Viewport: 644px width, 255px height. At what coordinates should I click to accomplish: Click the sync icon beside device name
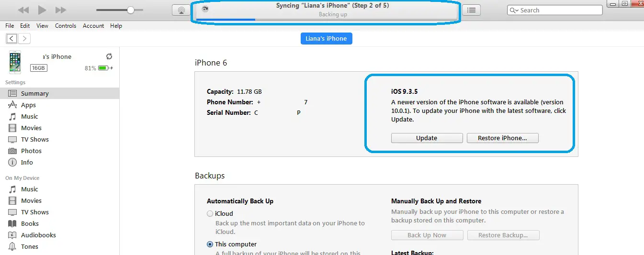click(109, 56)
